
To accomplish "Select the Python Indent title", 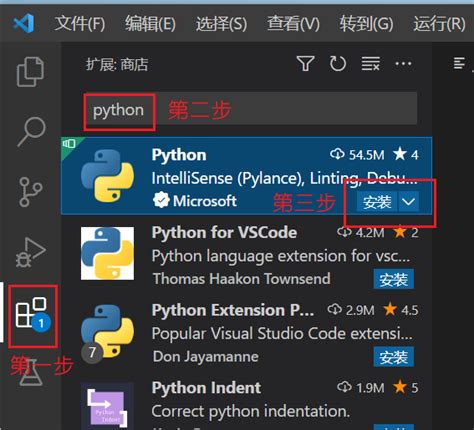I will point(206,388).
